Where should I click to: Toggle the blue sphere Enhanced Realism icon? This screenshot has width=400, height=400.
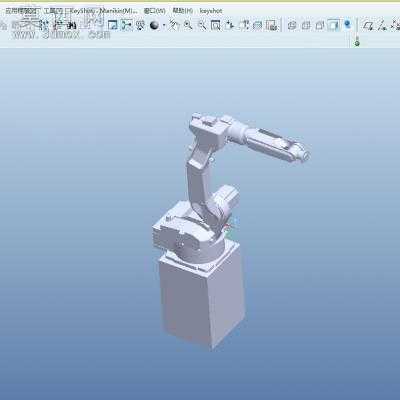click(x=348, y=24)
